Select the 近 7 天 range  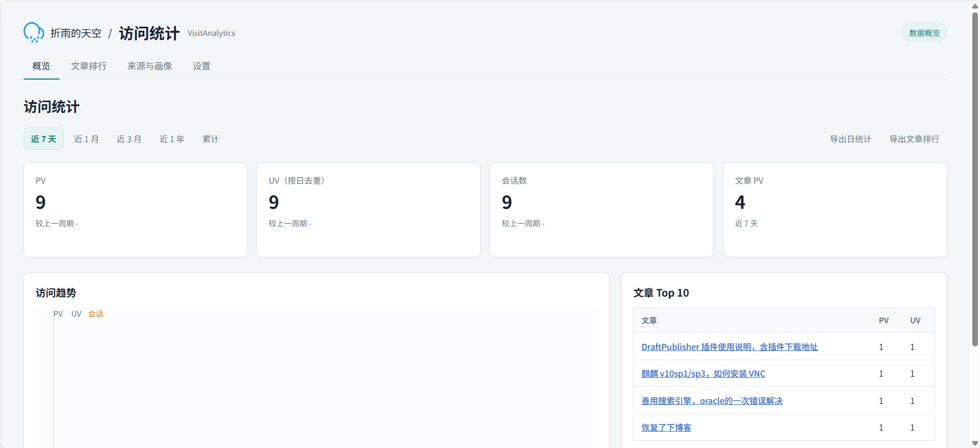coord(44,139)
